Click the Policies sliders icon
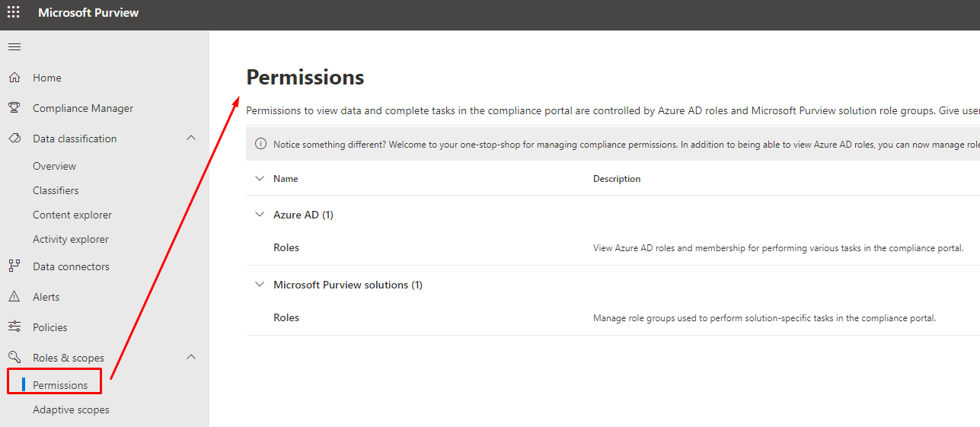This screenshot has width=980, height=427. pyautogui.click(x=14, y=327)
